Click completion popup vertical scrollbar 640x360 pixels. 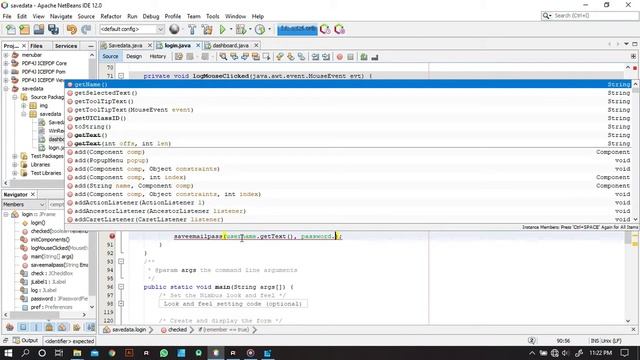tap(635, 152)
